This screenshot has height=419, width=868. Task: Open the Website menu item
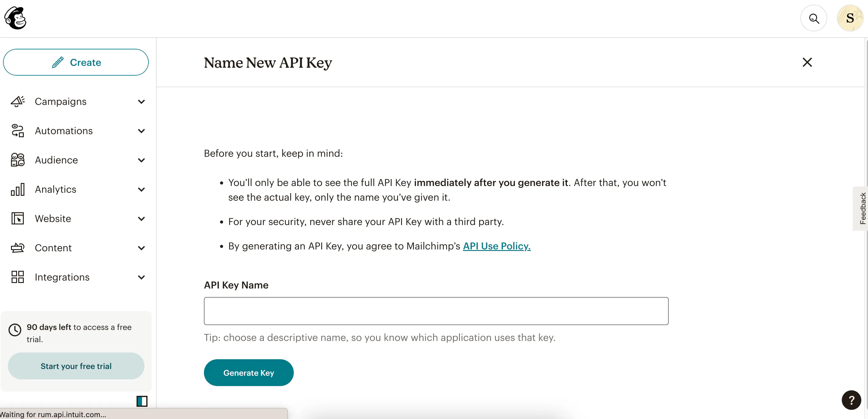click(x=53, y=219)
